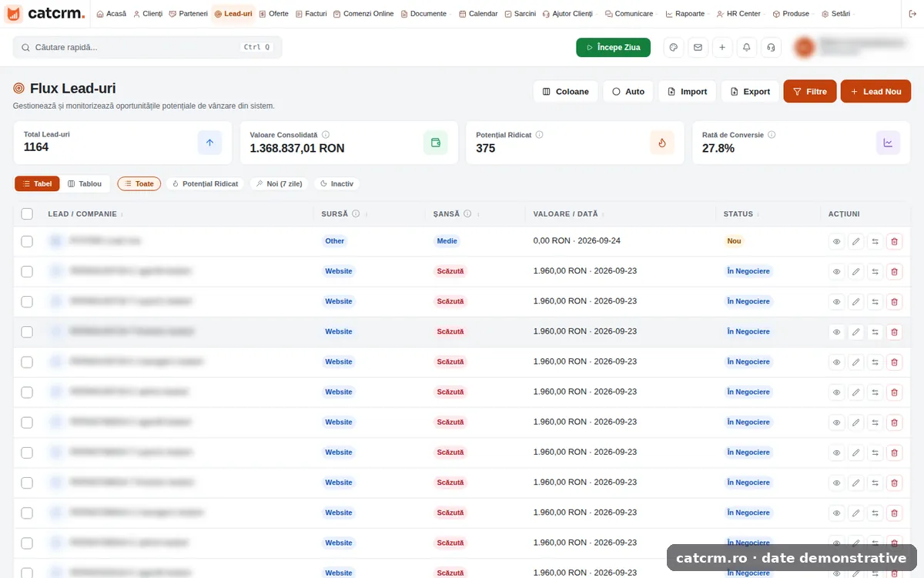Delete the Nou lead using its trash icon
Viewport: 924px width, 578px height.
point(894,241)
